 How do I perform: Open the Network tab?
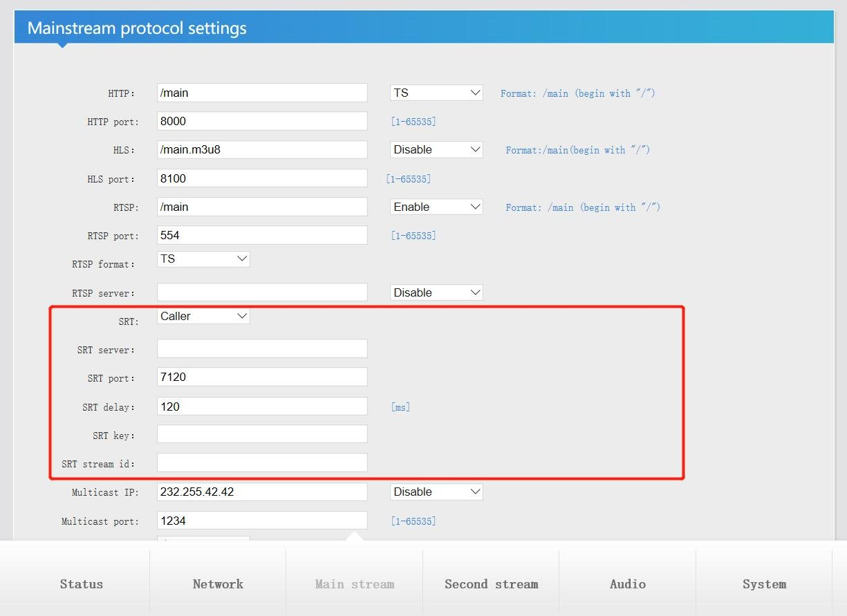[218, 584]
